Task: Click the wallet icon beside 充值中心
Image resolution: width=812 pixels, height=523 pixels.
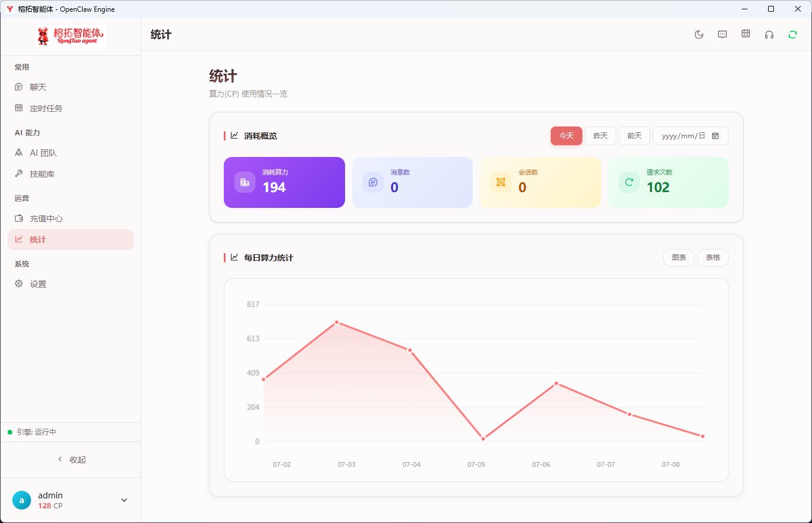Action: click(19, 218)
